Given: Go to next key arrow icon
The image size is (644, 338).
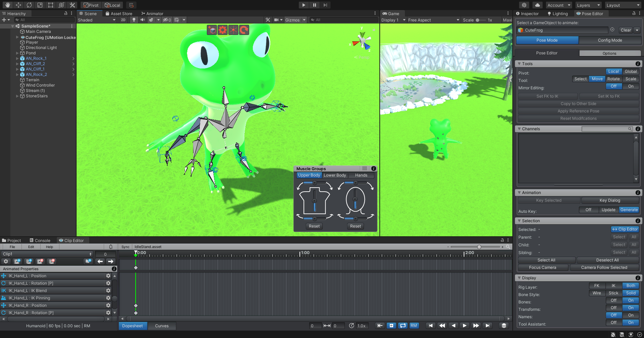Looking at the screenshot, I should click(x=111, y=261).
